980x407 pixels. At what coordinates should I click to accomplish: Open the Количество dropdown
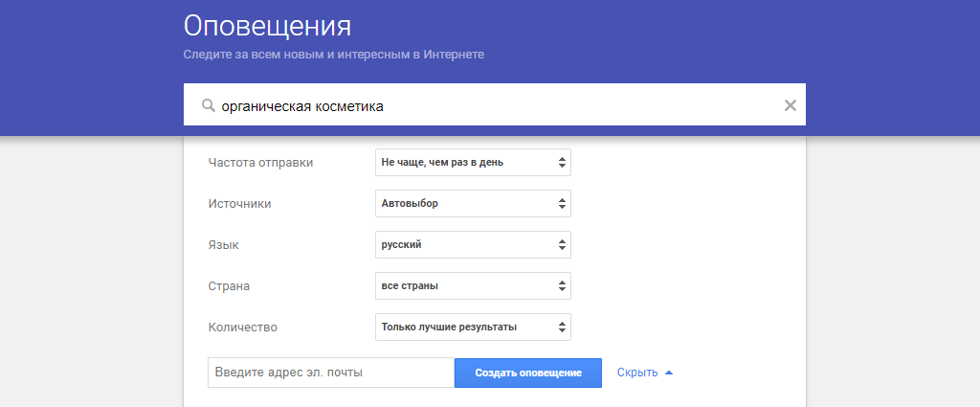coord(473,328)
